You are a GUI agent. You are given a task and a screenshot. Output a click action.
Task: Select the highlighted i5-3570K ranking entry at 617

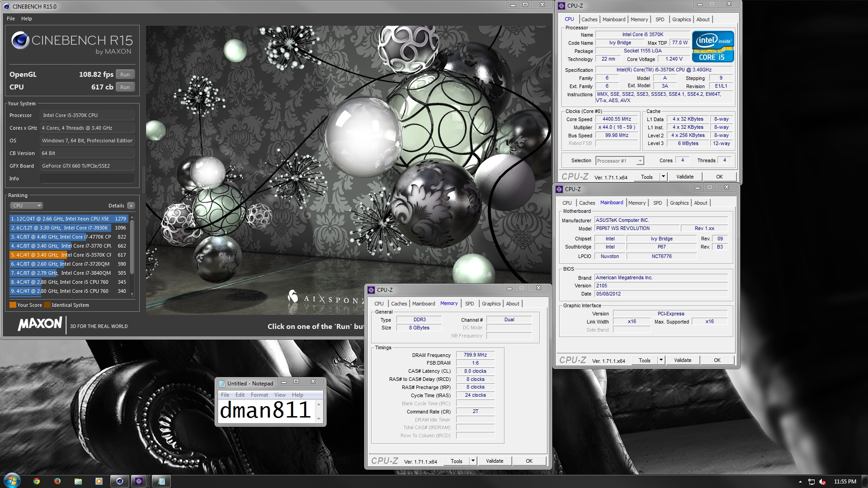click(x=69, y=255)
